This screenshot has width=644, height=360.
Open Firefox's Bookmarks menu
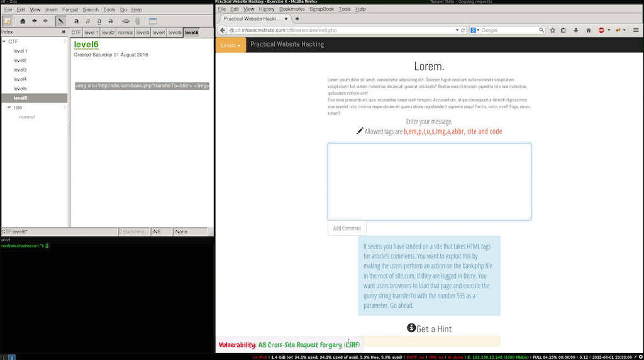coord(292,9)
